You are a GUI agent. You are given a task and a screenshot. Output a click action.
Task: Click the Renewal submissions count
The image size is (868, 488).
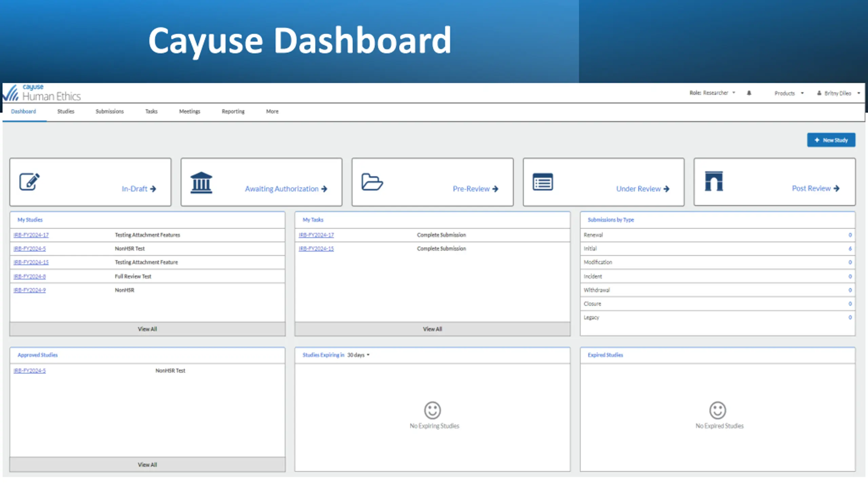pos(850,235)
